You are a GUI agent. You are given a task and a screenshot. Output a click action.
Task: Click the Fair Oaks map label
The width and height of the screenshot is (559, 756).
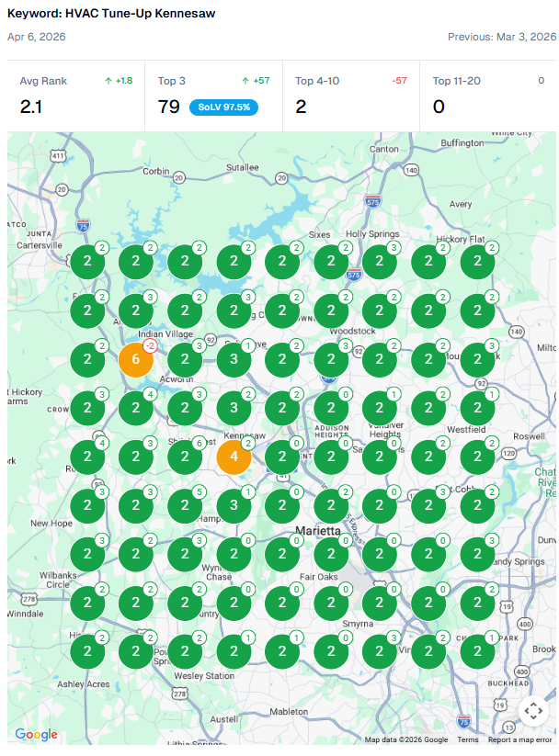[x=319, y=577]
